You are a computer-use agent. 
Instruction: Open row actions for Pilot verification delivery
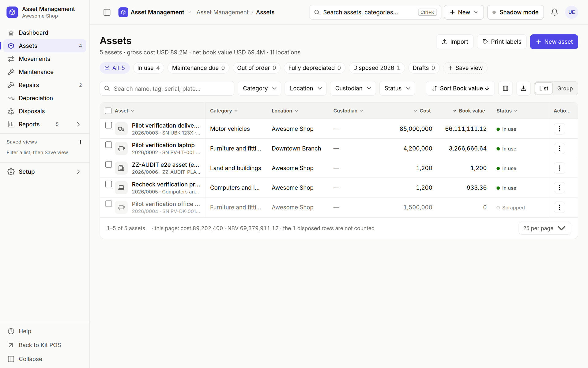click(559, 129)
